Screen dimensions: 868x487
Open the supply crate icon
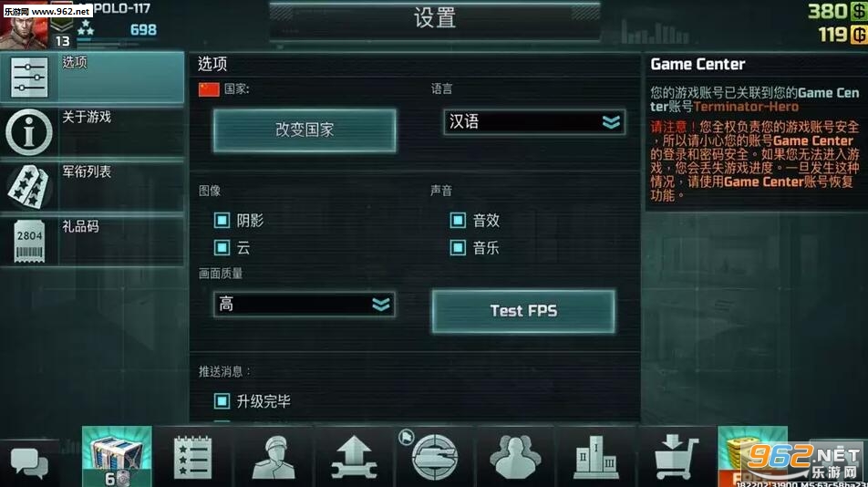tap(117, 457)
